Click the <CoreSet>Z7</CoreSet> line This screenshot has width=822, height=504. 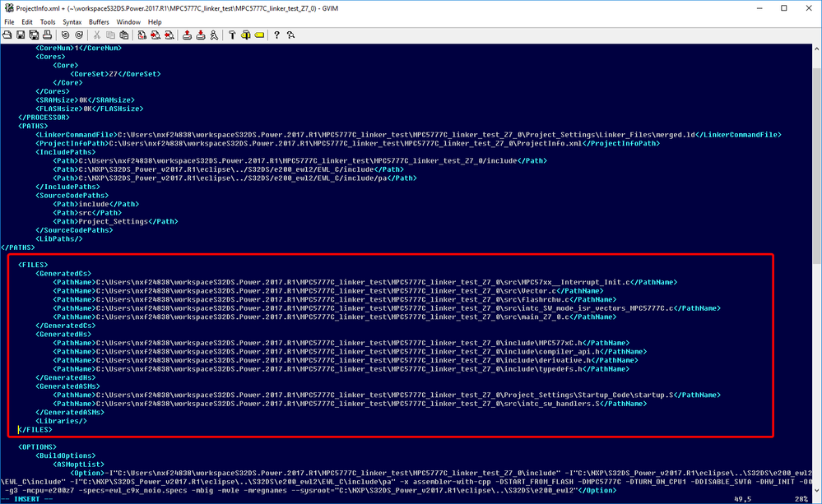(115, 74)
